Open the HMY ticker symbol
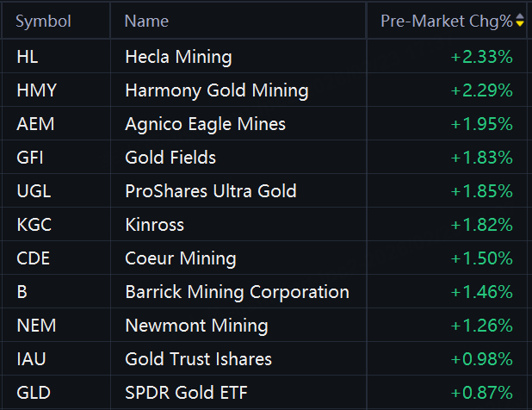The image size is (532, 410). (x=34, y=90)
